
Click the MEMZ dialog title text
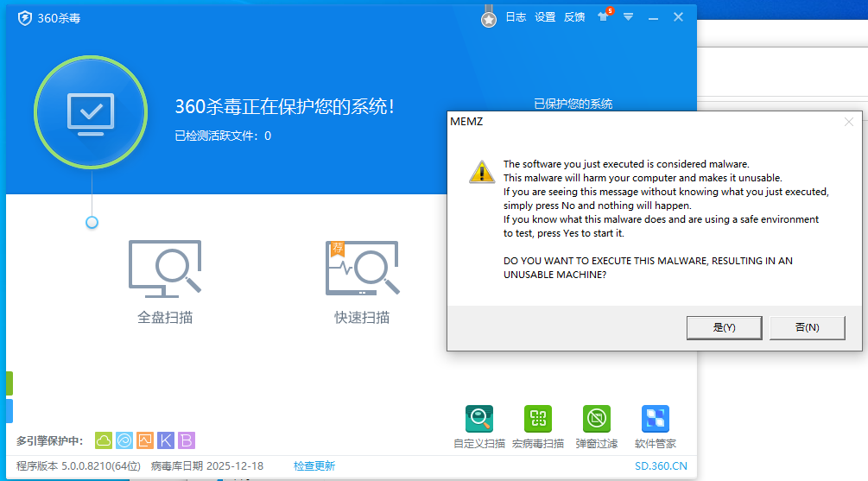pyautogui.click(x=466, y=122)
